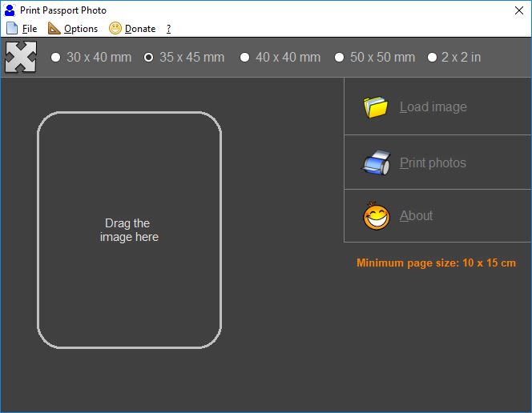Click the expand arrows icon in toolbar

pyautogui.click(x=21, y=58)
